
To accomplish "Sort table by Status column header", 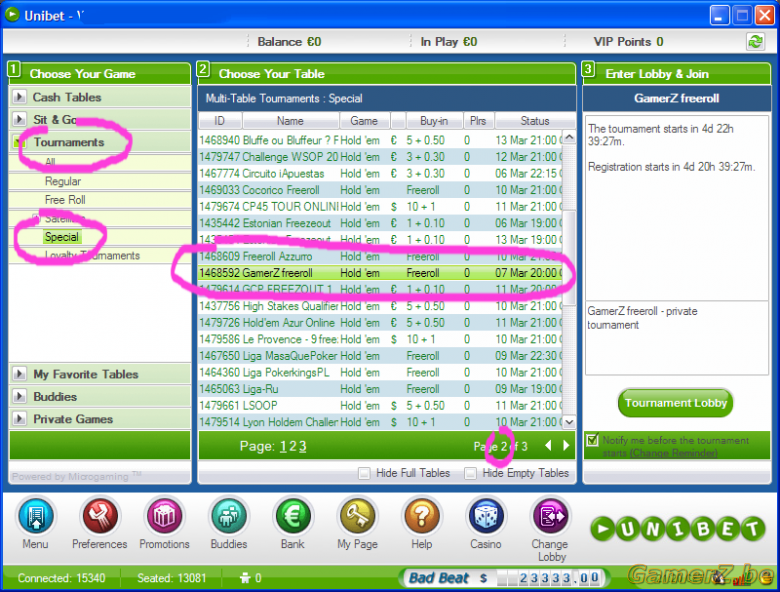I will pyautogui.click(x=535, y=121).
